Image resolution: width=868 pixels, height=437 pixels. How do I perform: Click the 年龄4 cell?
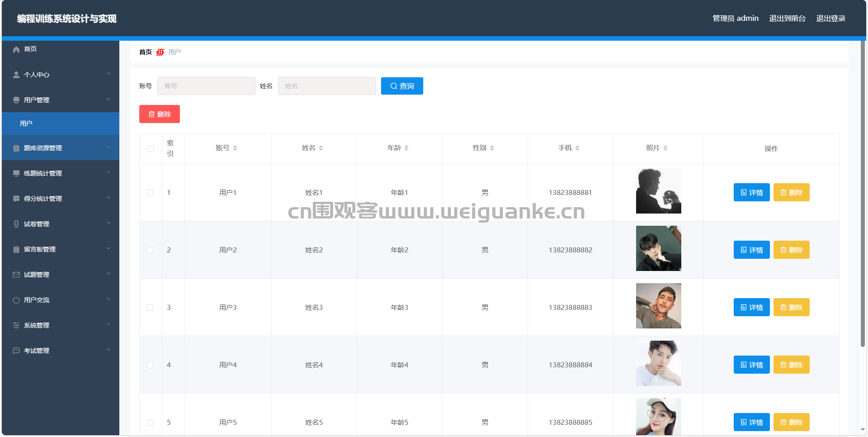pos(399,365)
